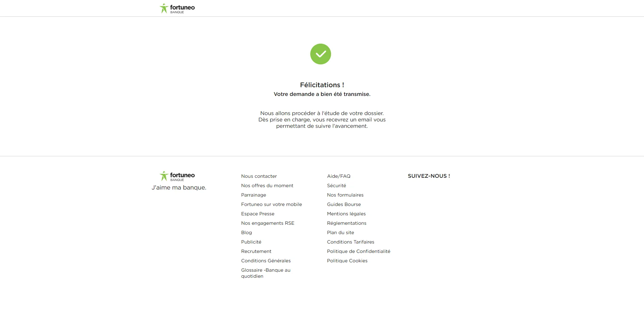644x321 pixels.
Task: Click the Fortuneo logo in the header
Action: pos(177,8)
